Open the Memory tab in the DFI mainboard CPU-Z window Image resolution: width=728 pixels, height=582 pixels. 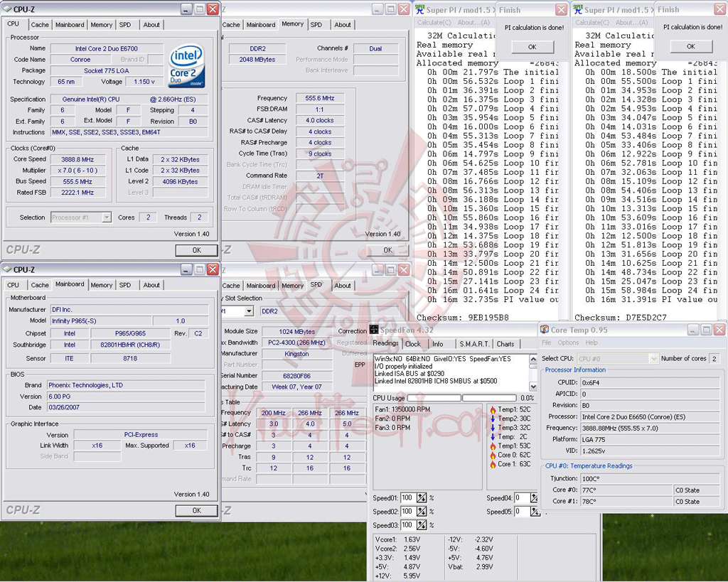101,285
